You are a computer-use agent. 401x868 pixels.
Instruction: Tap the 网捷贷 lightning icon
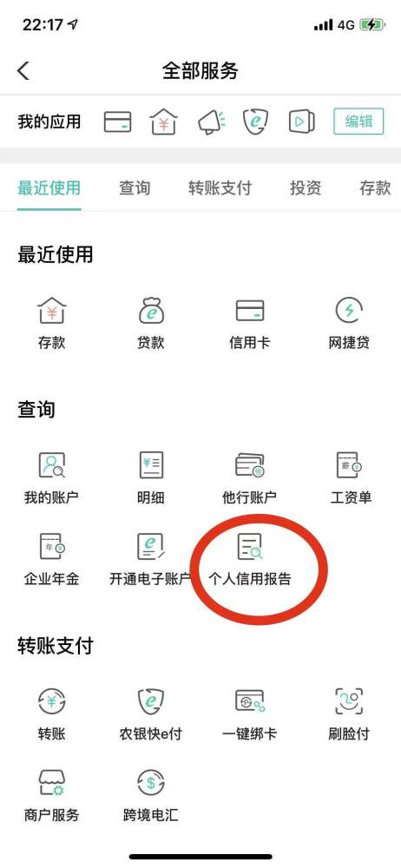pos(349,310)
